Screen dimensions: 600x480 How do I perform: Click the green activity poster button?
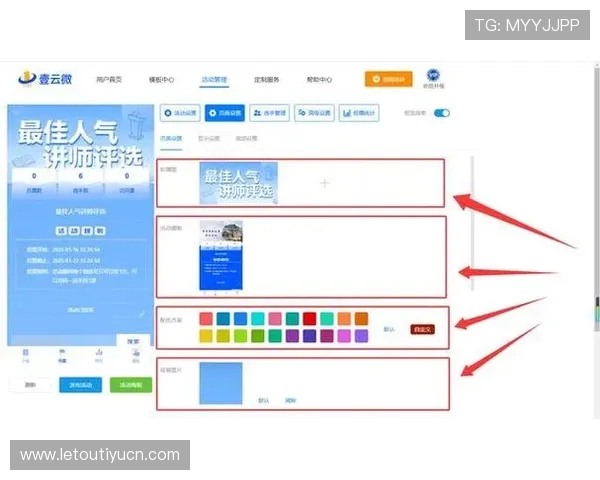pyautogui.click(x=131, y=385)
